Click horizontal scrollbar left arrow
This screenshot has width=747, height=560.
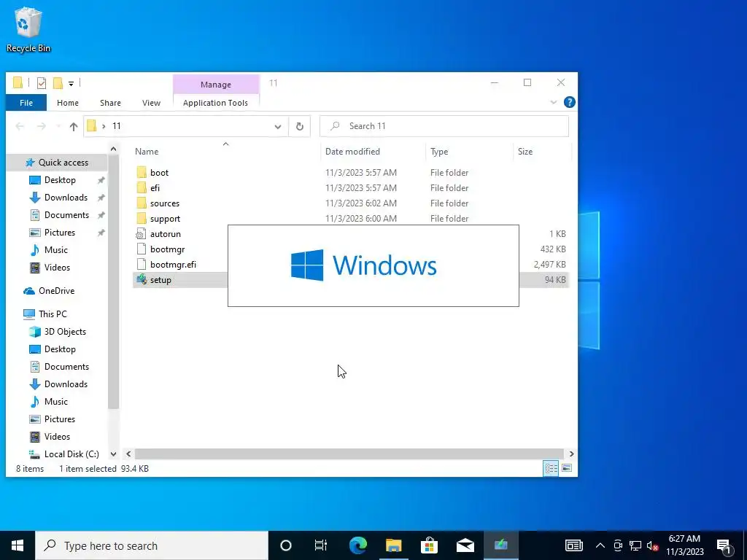click(x=128, y=454)
